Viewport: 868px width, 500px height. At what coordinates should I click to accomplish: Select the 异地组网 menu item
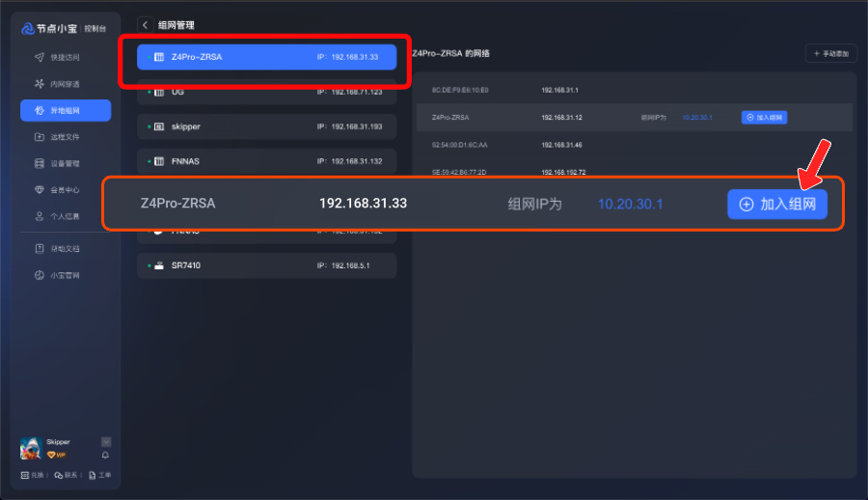pos(65,111)
